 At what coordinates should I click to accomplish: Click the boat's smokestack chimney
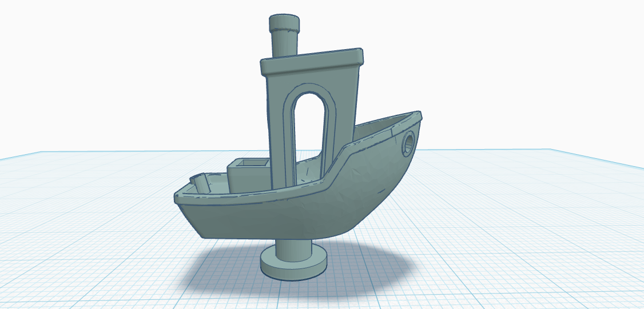pyautogui.click(x=284, y=36)
